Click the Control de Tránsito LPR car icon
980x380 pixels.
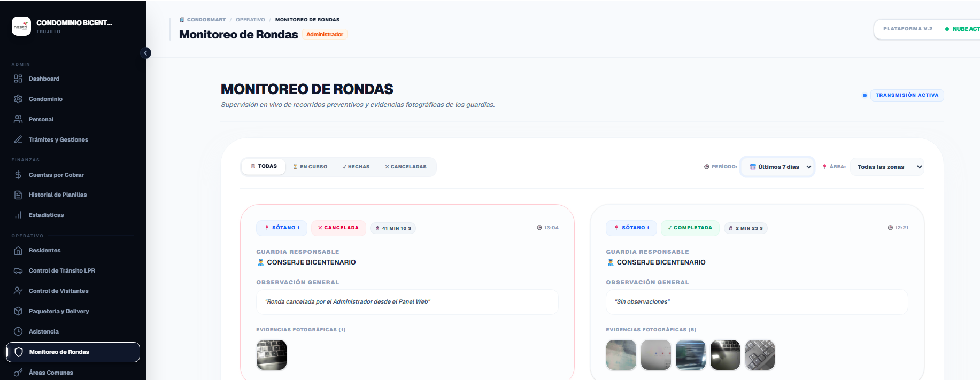tap(18, 270)
